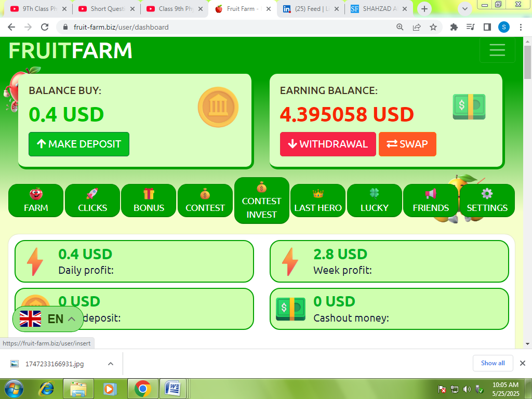This screenshot has height=399, width=532.
Task: Click the Daily profit lightning icon
Action: (35, 261)
